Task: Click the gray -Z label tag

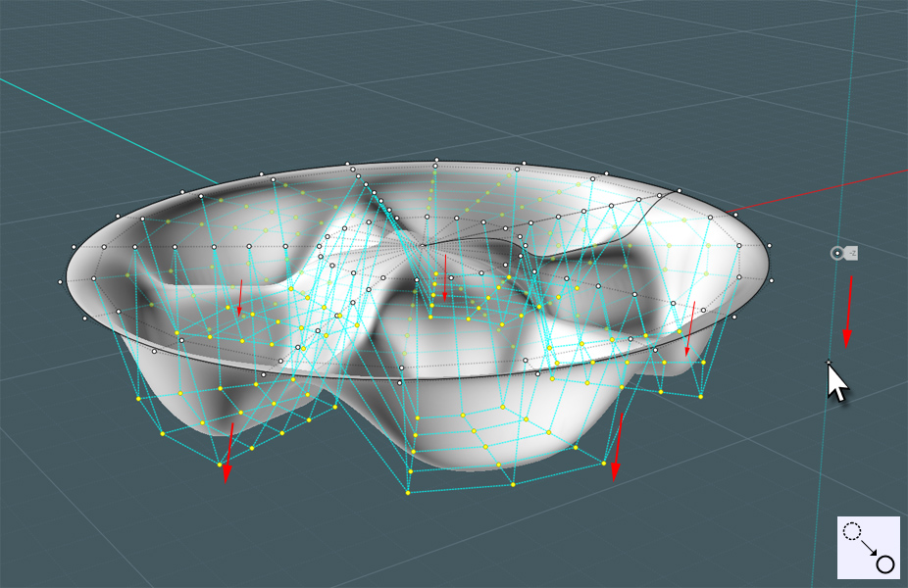Action: coord(851,253)
